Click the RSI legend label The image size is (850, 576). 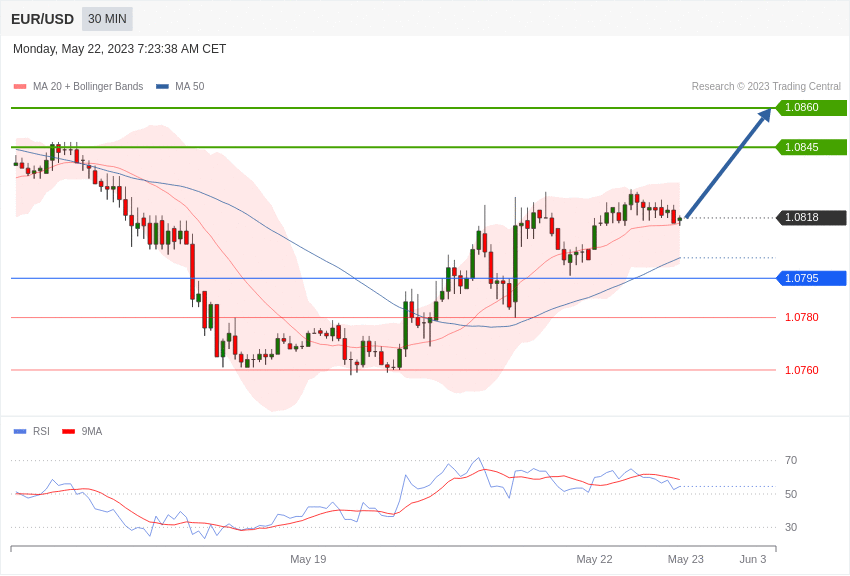41,431
